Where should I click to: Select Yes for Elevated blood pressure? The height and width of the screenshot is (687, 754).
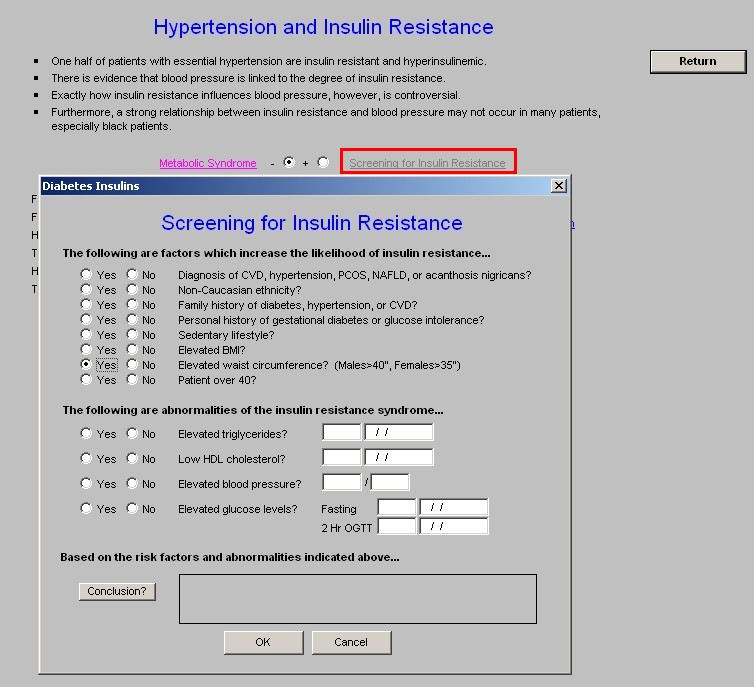point(86,483)
